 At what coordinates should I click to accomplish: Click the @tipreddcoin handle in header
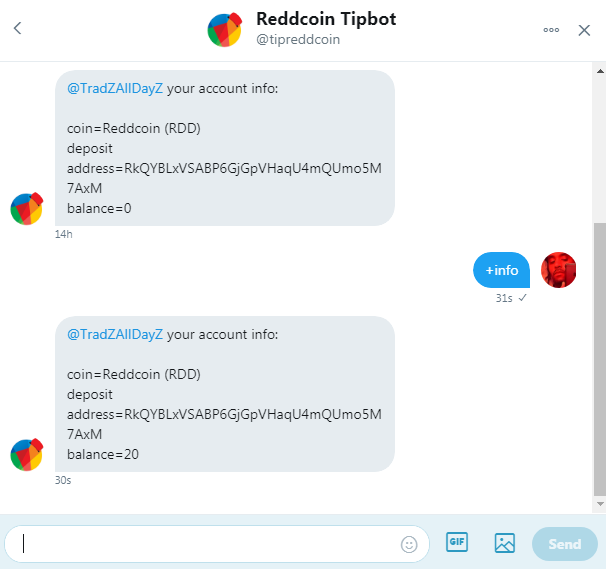click(x=298, y=39)
